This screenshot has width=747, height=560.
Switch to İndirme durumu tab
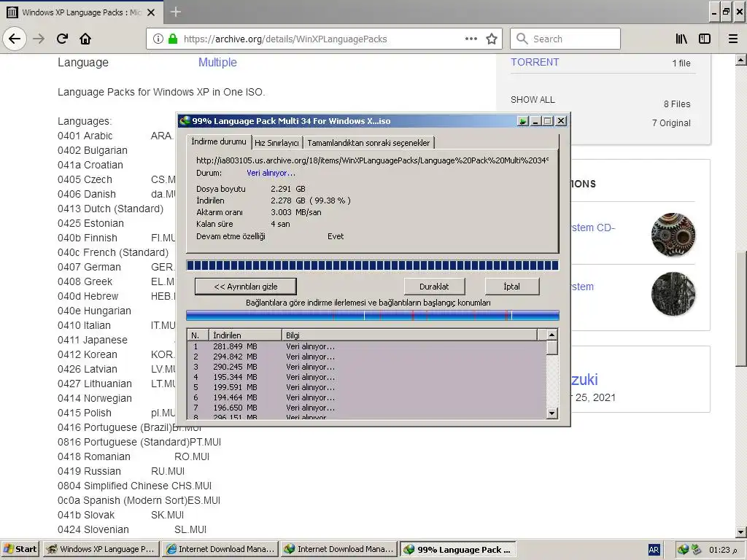(219, 141)
